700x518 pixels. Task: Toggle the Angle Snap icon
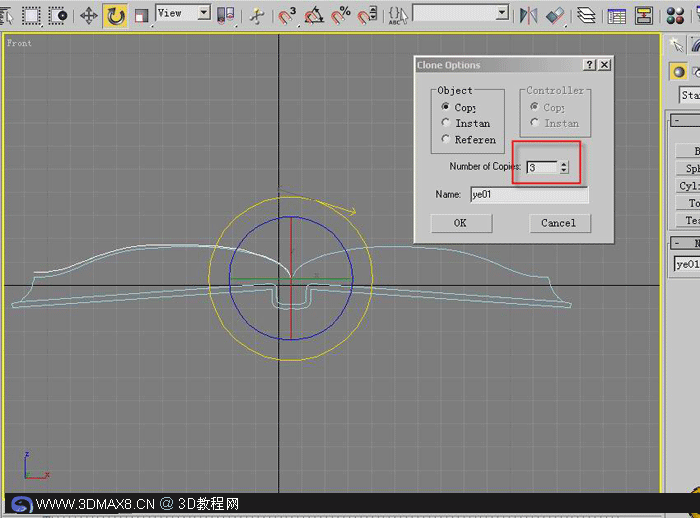click(x=314, y=16)
